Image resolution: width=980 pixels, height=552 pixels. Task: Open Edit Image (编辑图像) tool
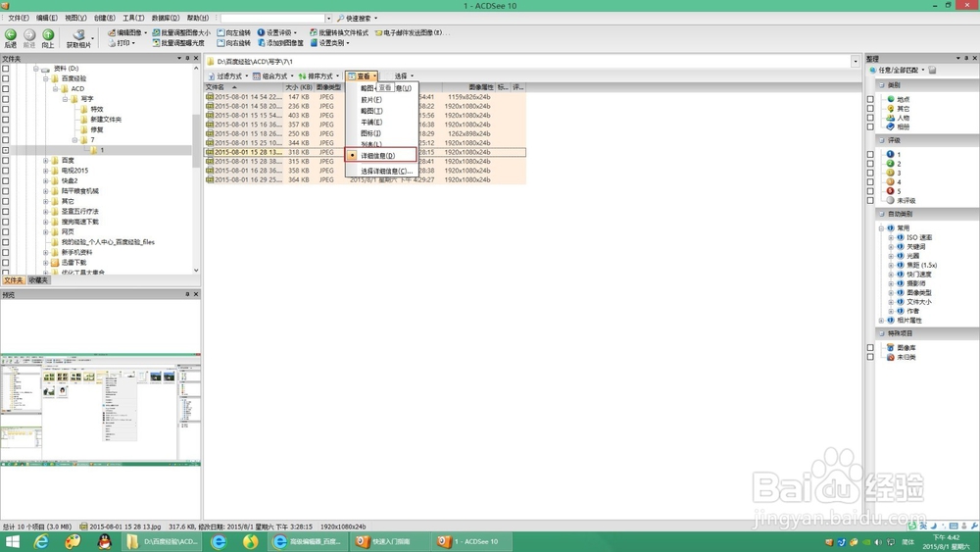[x=127, y=32]
